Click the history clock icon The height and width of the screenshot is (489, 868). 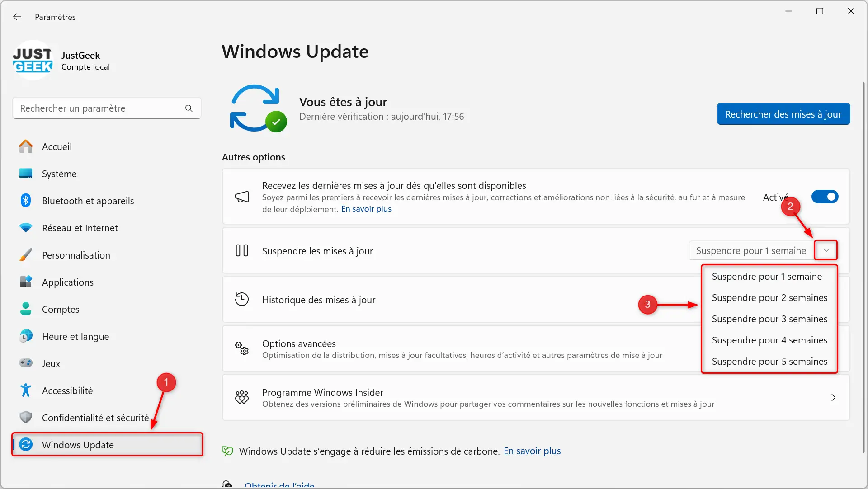(x=242, y=299)
